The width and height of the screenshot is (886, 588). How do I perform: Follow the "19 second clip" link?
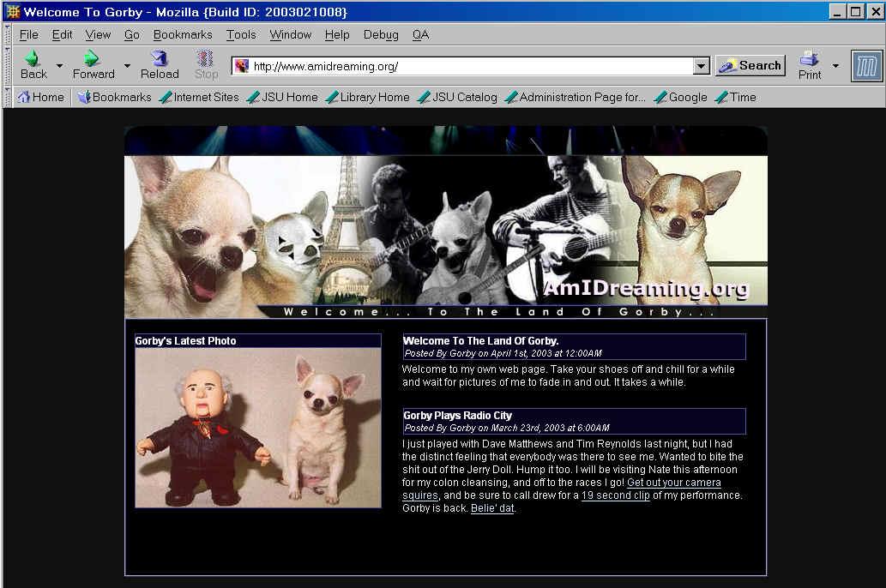(x=615, y=495)
